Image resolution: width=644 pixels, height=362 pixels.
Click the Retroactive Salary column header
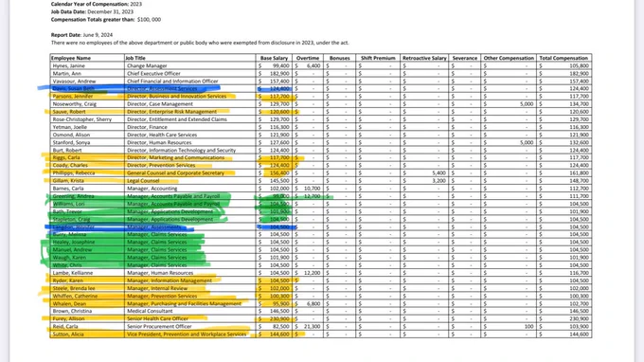pyautogui.click(x=424, y=58)
